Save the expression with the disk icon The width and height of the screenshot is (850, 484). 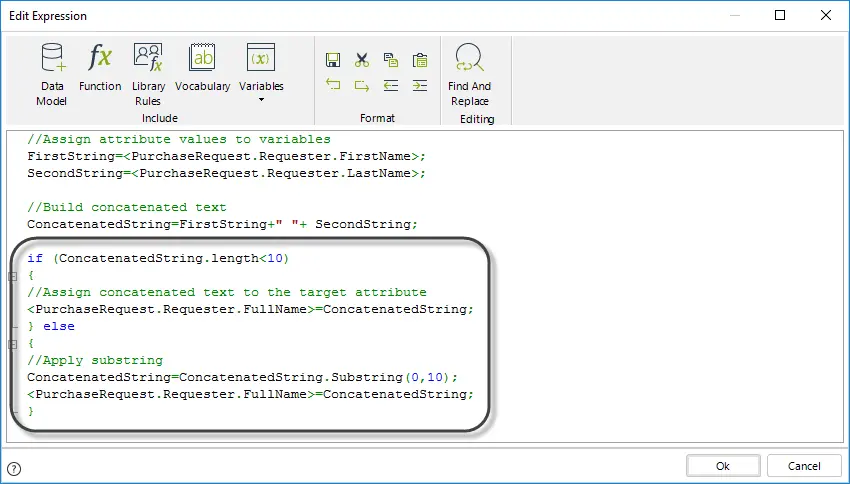tap(333, 60)
